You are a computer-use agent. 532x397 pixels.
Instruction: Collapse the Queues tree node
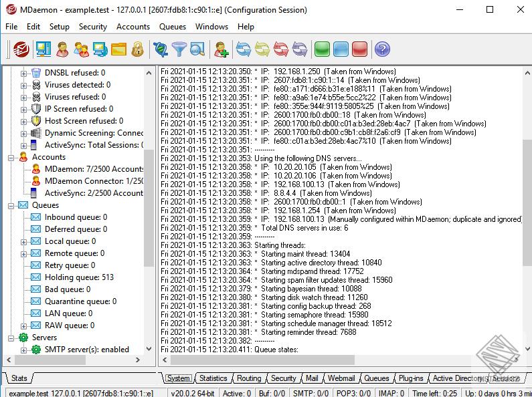point(11,206)
